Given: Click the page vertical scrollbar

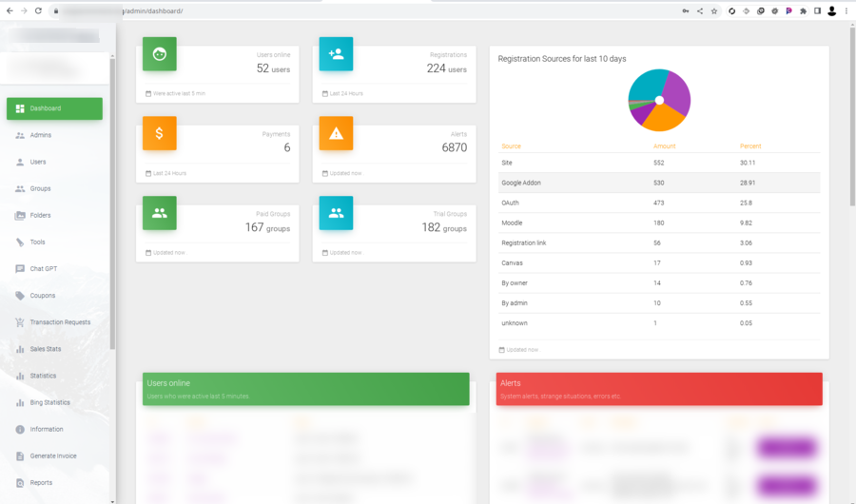Looking at the screenshot, I should click(x=852, y=116).
